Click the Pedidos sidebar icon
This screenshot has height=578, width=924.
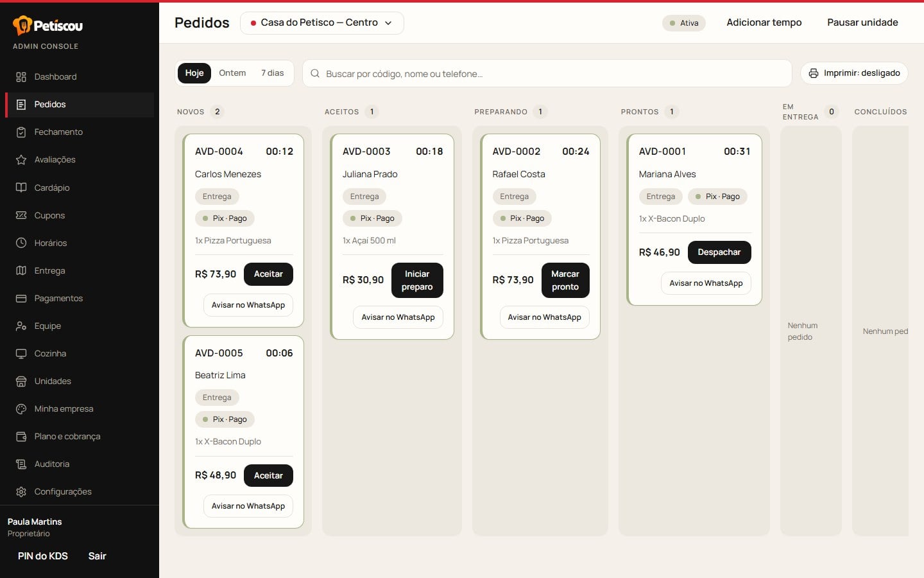click(21, 105)
